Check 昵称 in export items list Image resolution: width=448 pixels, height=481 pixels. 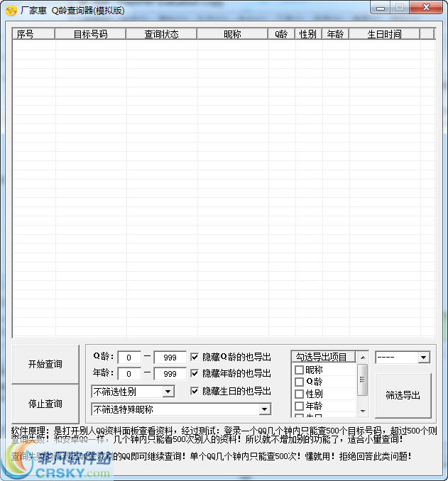(299, 370)
